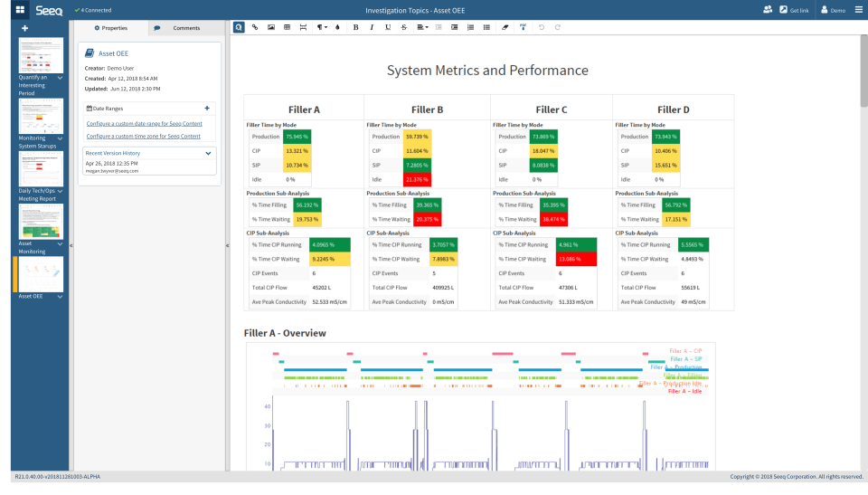Collapse the document list sidebar
Image resolution: width=868 pixels, height=495 pixels.
[x=71, y=245]
